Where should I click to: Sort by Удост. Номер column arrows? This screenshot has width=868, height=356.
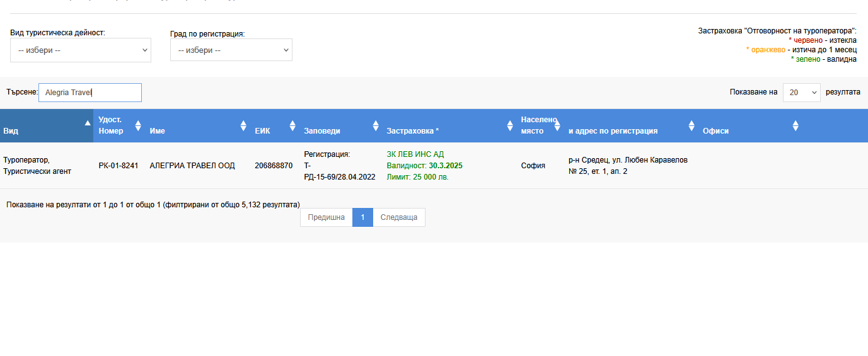138,125
